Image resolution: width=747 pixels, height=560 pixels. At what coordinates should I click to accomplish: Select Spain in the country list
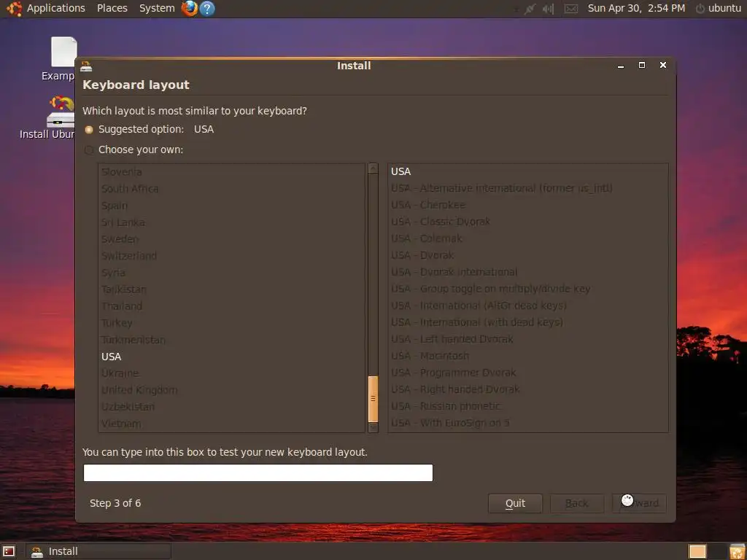[231, 206]
